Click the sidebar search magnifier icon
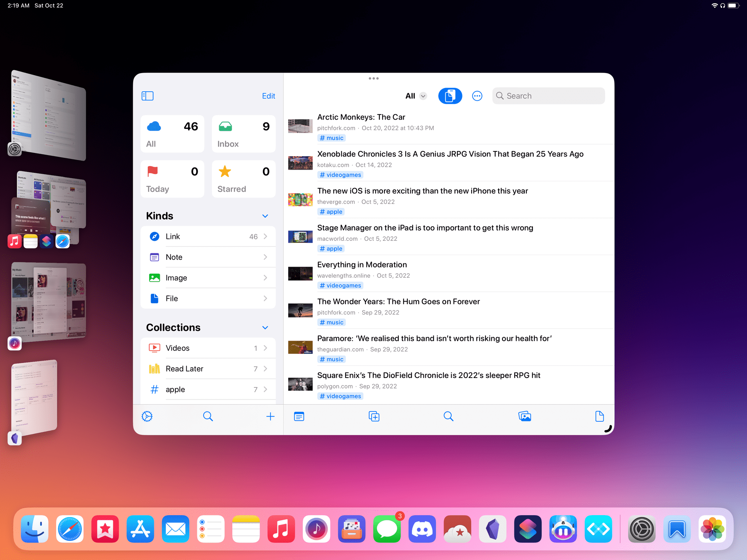Screen dimensions: 747x560 [x=208, y=416]
